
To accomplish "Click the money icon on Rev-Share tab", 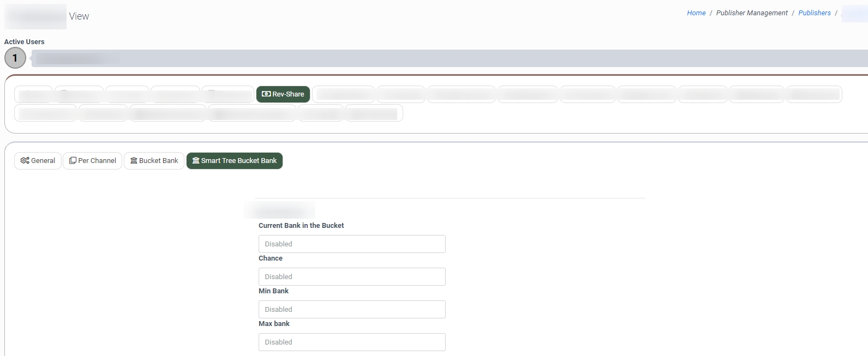I will click(x=266, y=94).
